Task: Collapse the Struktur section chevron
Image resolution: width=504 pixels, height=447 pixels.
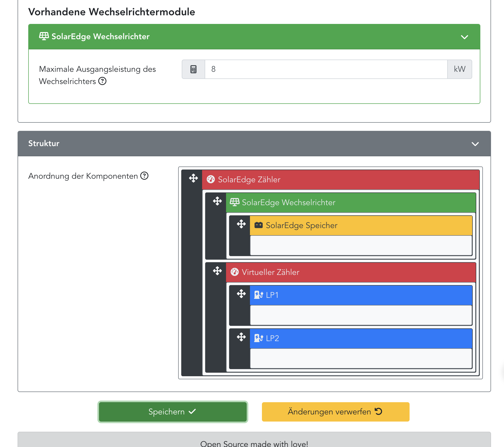Action: tap(475, 144)
